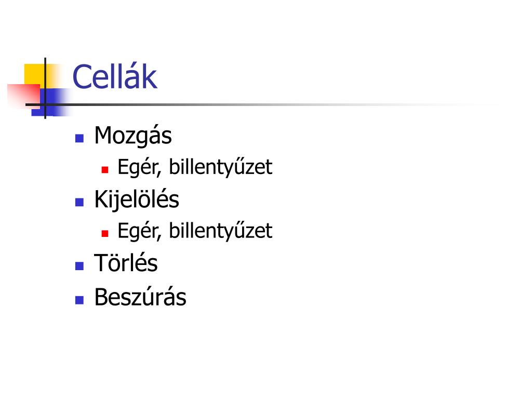
Task: Click the blue bullet before Kijelölés
Action: pyautogui.click(x=79, y=202)
